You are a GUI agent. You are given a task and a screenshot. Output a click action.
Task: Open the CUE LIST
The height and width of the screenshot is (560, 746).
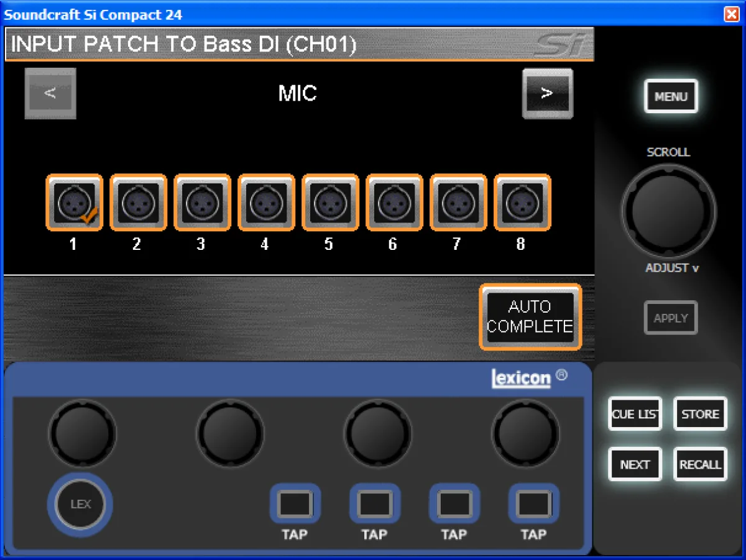click(635, 414)
